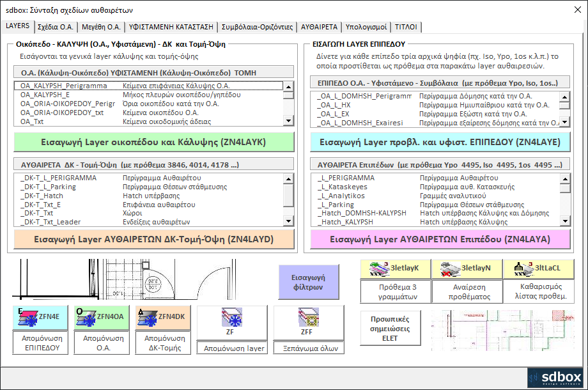Click the Απομόνωση ΕΠΙΠΕΔΟΥ label
Screen dimensions: 588x390
40,343
